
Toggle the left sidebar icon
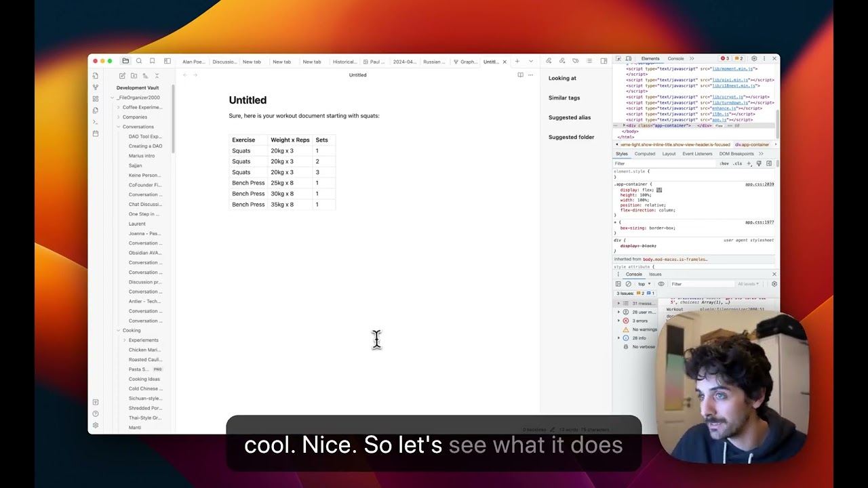pos(167,61)
